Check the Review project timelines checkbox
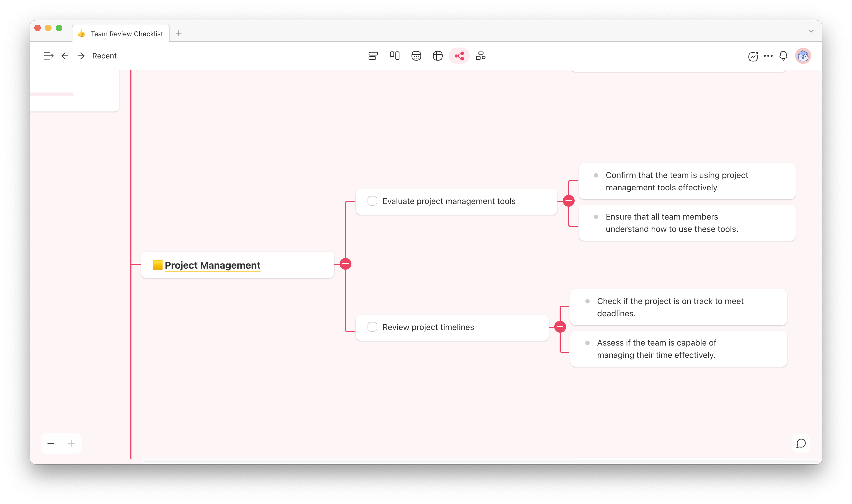Viewport: 852px width, 504px height. (x=372, y=327)
